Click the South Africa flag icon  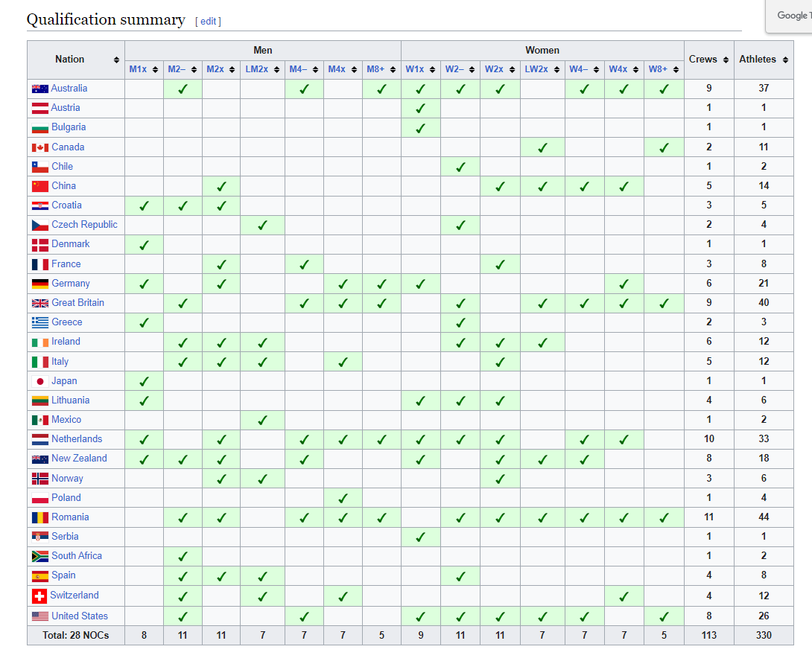point(40,556)
